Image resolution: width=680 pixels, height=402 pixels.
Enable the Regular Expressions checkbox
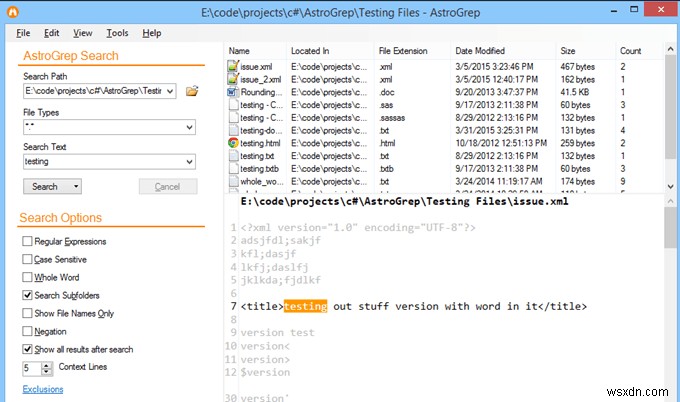(x=27, y=241)
